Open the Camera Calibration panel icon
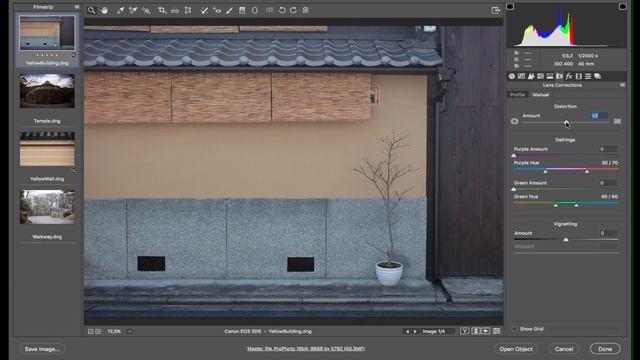This screenshot has width=640, height=360. click(578, 76)
